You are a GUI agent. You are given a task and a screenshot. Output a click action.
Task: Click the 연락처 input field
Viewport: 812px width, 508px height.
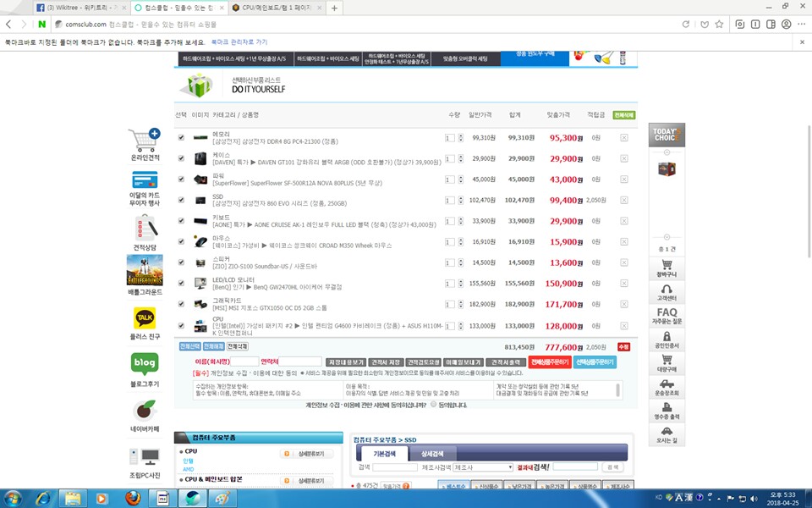(x=300, y=362)
